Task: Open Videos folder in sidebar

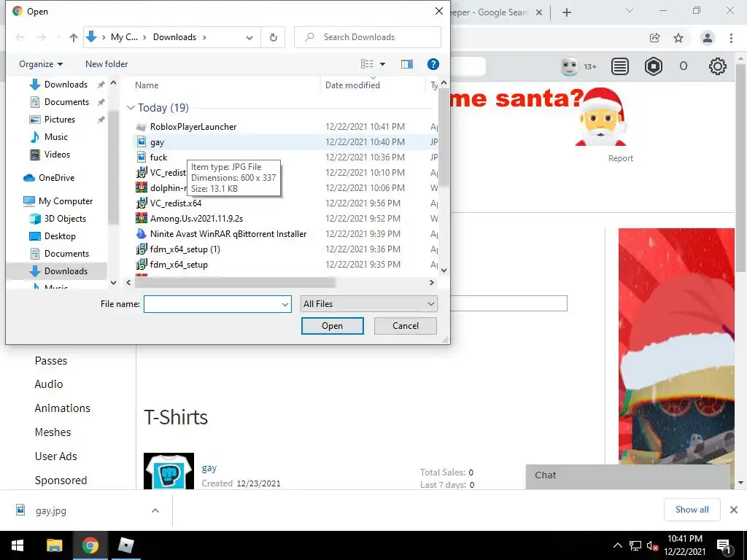Action: pyautogui.click(x=57, y=155)
